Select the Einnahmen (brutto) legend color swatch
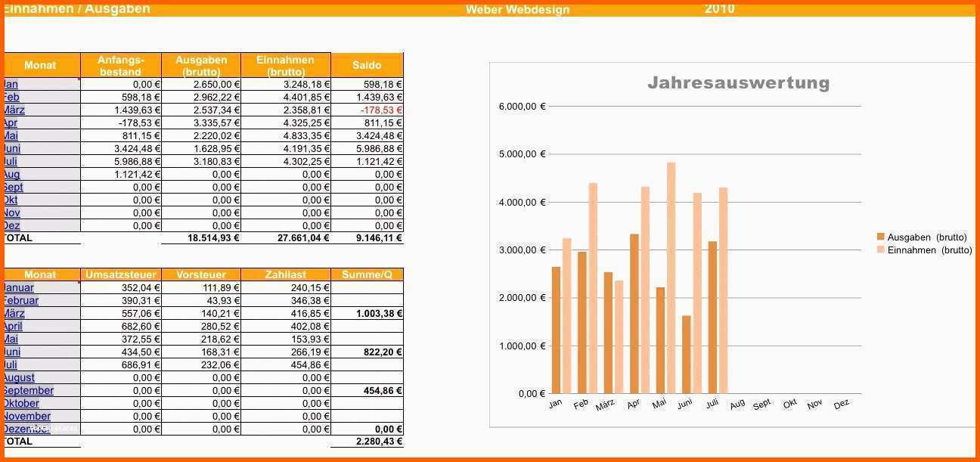The height and width of the screenshot is (462, 980). 880,250
